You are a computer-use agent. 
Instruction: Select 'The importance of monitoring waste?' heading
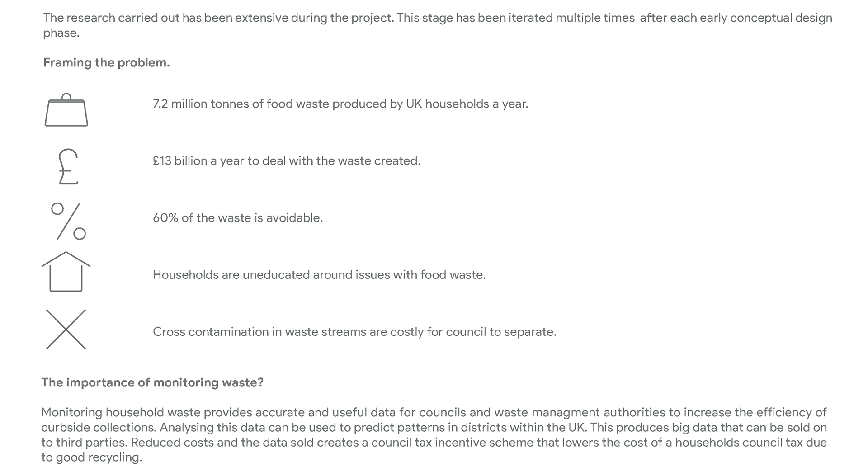coord(152,383)
